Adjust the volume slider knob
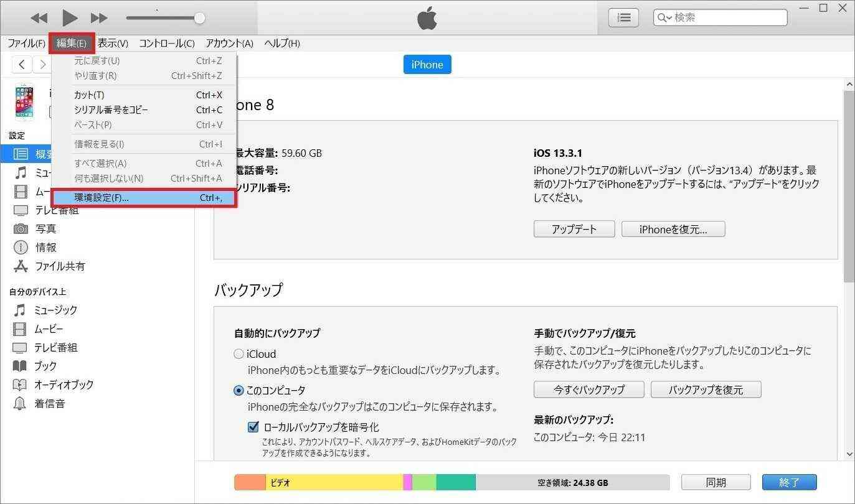Screen dimensions: 855x504 click(x=199, y=18)
